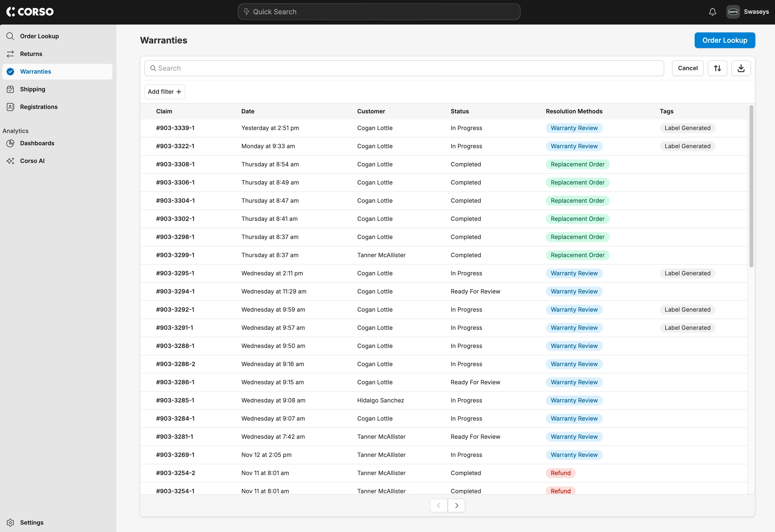Go to the next page with right chevron
The width and height of the screenshot is (775, 532).
[x=456, y=505]
